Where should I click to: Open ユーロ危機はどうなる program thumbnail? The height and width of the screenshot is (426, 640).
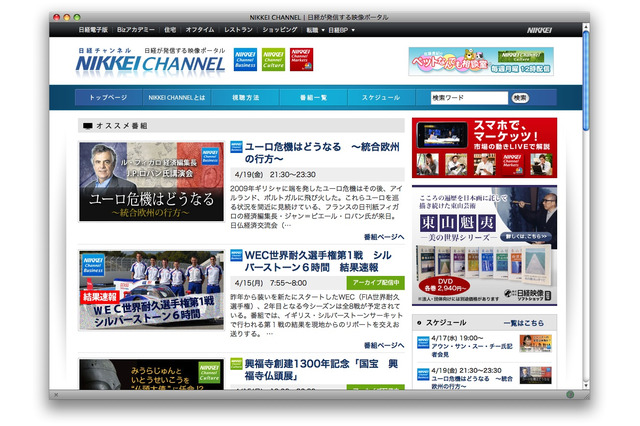point(151,182)
